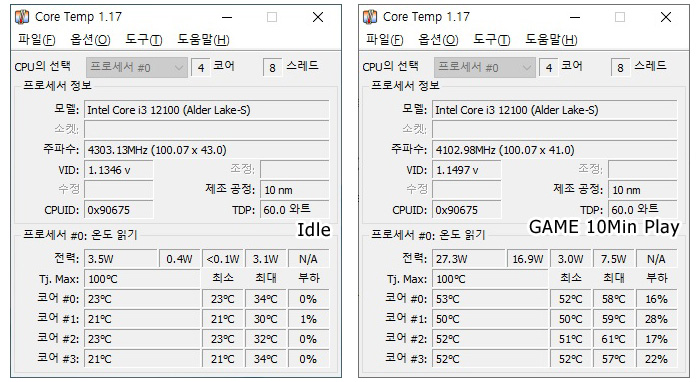Click the Core Temp icon in right window title bar
This screenshot has width=700, height=382.
pyautogui.click(x=370, y=17)
